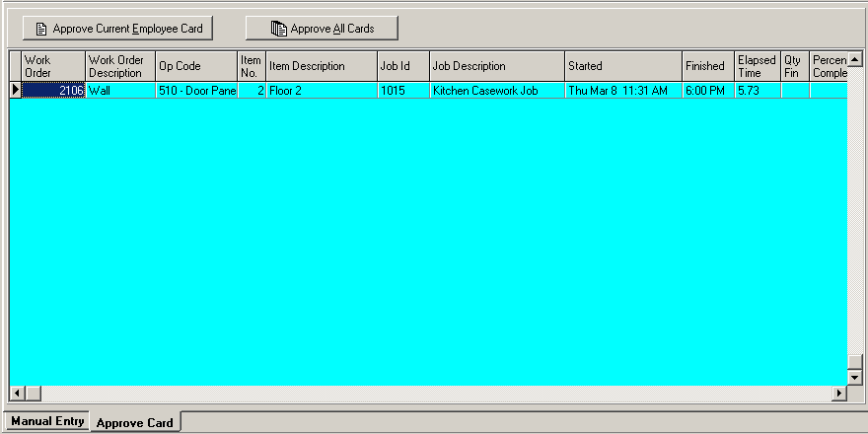Click the Item Description column header
The height and width of the screenshot is (434, 868).
pyautogui.click(x=321, y=66)
